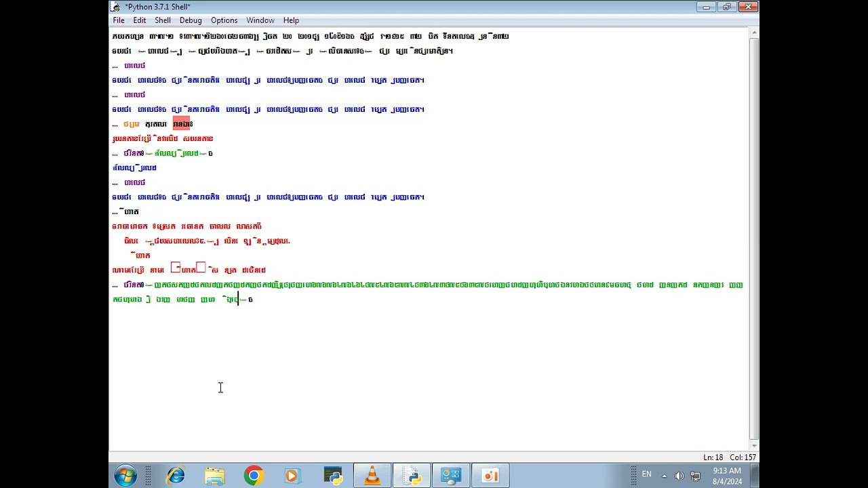This screenshot has width=868, height=488.
Task: Open the Debug menu
Action: [191, 20]
